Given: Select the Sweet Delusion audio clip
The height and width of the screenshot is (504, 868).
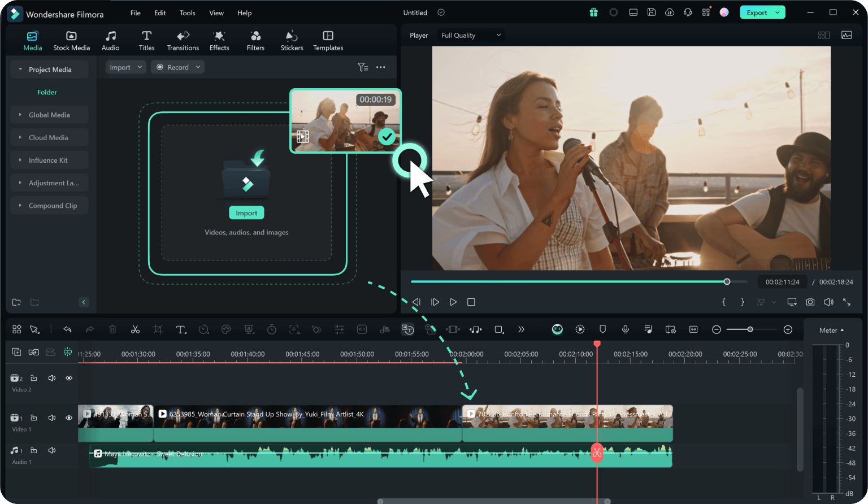Looking at the screenshot, I should [380, 456].
